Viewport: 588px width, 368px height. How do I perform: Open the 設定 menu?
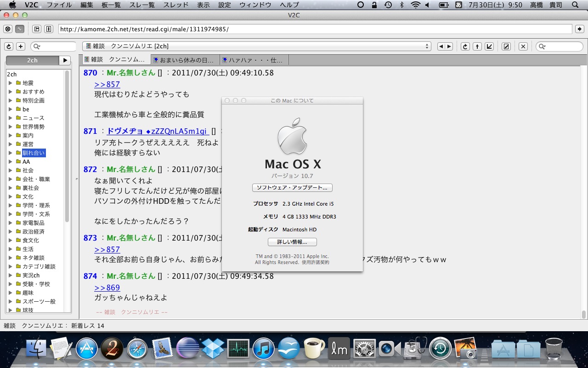point(225,5)
